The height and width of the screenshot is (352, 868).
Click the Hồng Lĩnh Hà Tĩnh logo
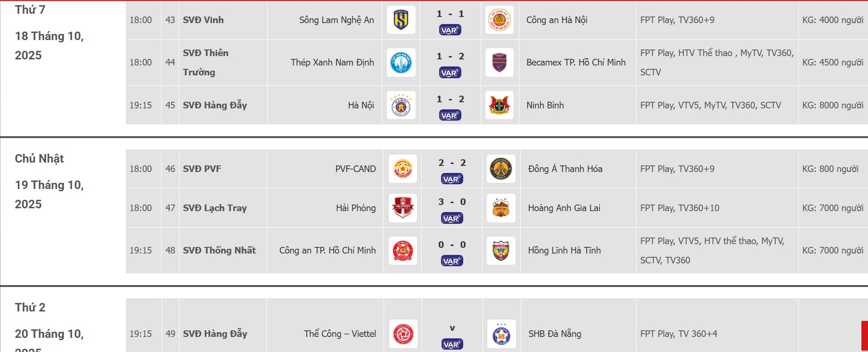click(x=501, y=250)
